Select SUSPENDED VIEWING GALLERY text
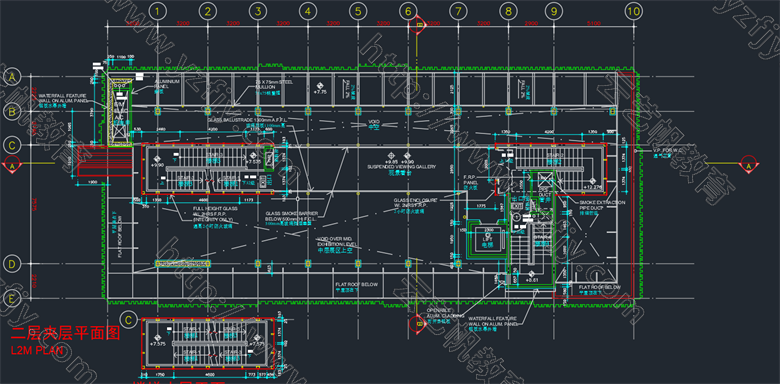This screenshot has height=384, width=780. tap(401, 167)
